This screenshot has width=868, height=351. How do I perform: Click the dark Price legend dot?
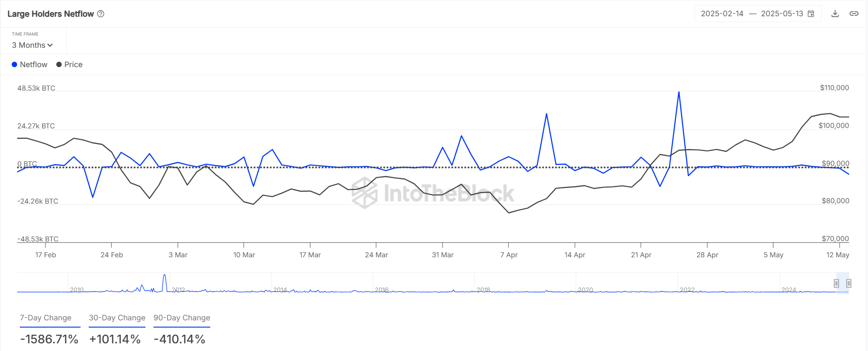pyautogui.click(x=59, y=64)
